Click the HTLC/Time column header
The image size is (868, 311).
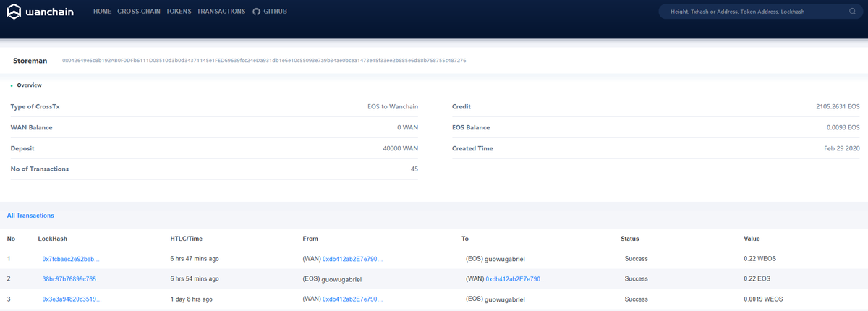click(x=187, y=239)
